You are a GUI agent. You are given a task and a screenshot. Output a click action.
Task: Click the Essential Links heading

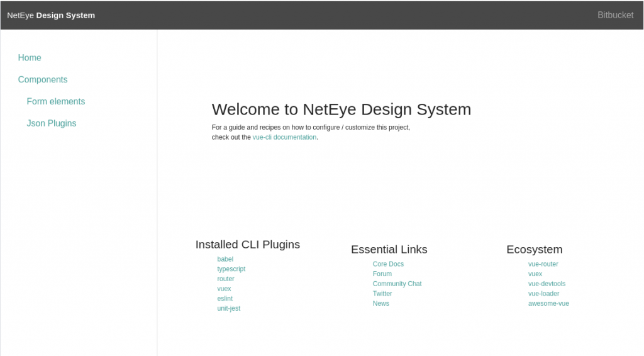pyautogui.click(x=389, y=249)
